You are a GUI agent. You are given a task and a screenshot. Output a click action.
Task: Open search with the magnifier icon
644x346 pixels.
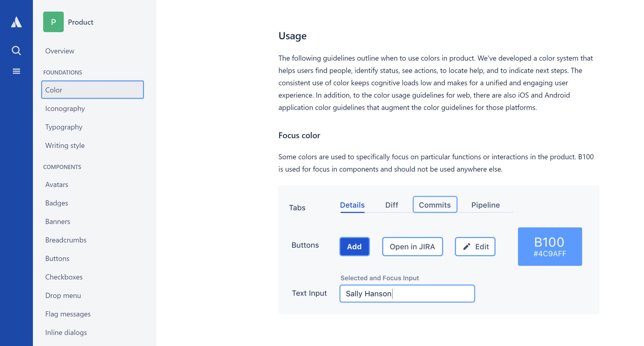tap(16, 51)
